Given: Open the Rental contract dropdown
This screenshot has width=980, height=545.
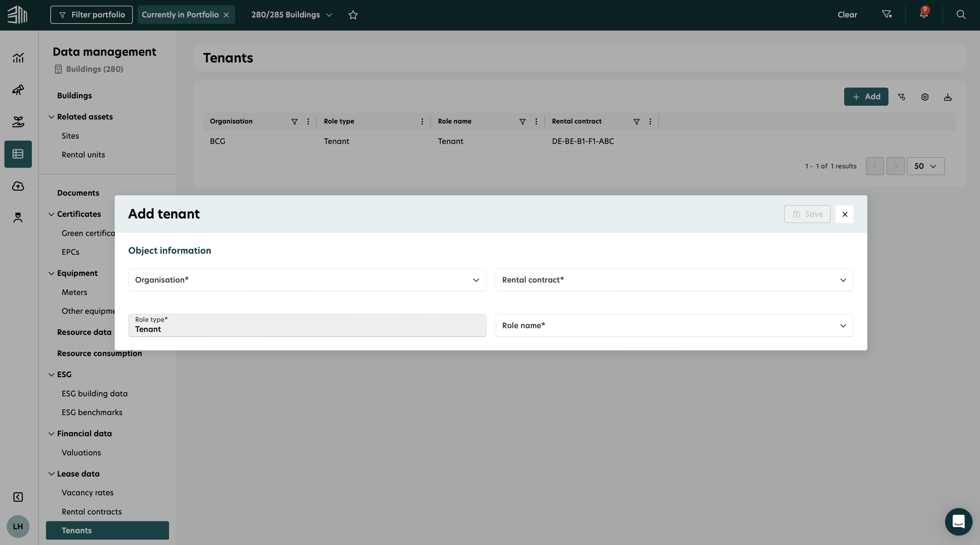Looking at the screenshot, I should click(x=674, y=280).
